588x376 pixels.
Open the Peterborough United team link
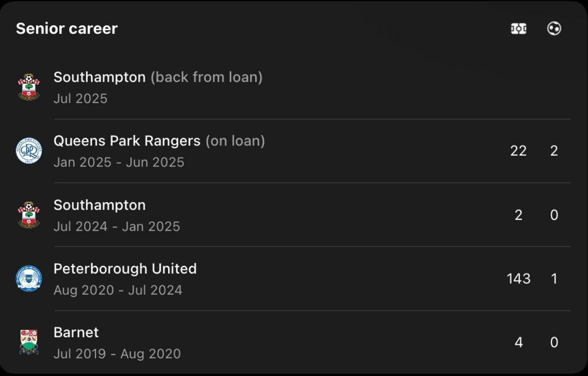click(x=125, y=269)
